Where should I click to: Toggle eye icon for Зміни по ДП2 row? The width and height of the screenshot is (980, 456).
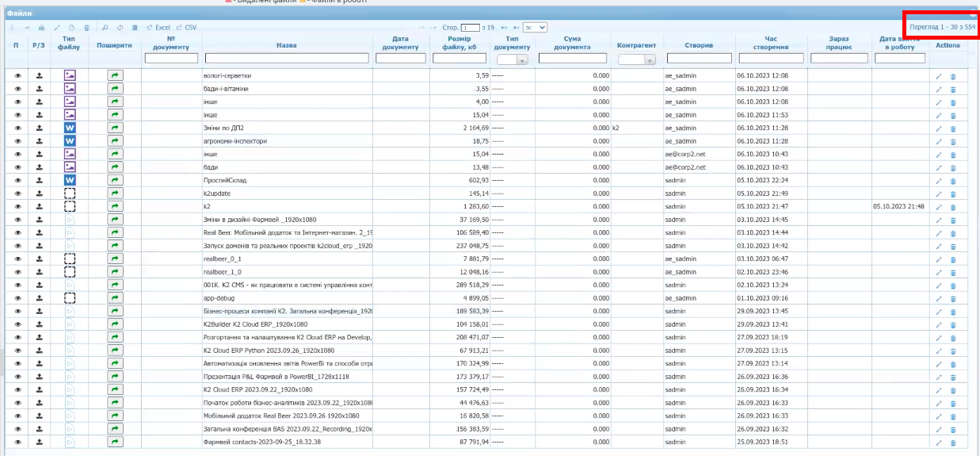point(17,128)
